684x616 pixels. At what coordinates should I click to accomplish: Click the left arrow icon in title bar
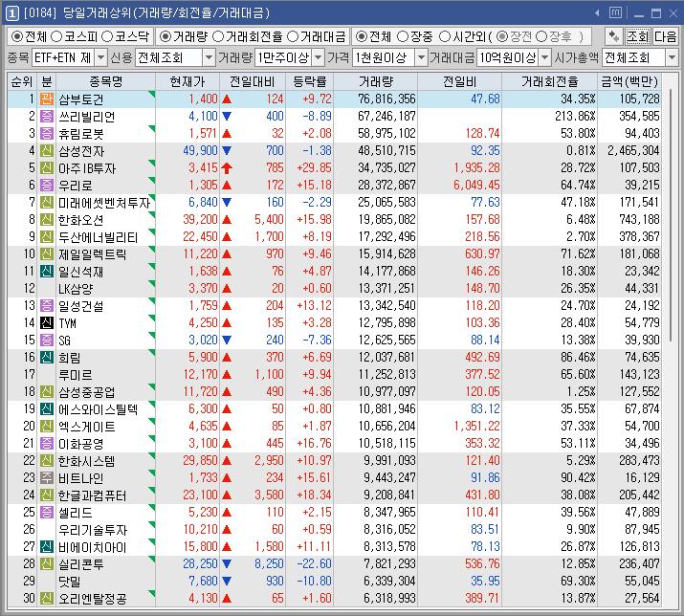[x=597, y=13]
